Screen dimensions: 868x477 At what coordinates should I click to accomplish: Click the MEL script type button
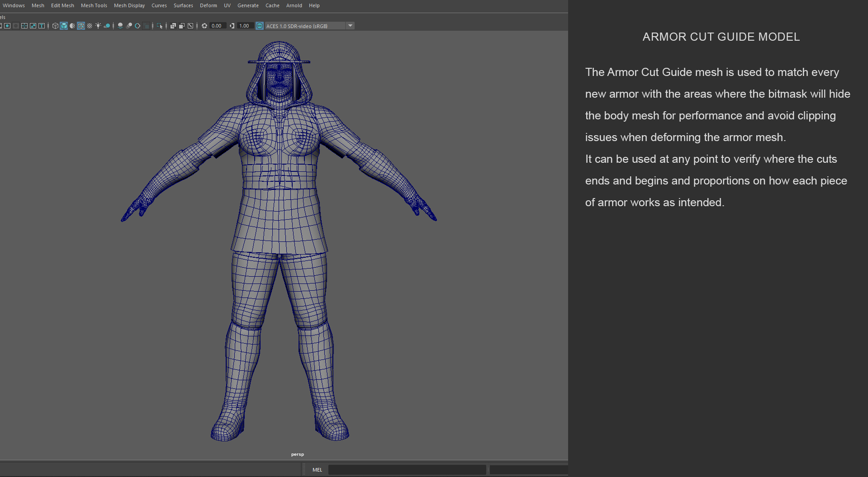click(x=318, y=470)
